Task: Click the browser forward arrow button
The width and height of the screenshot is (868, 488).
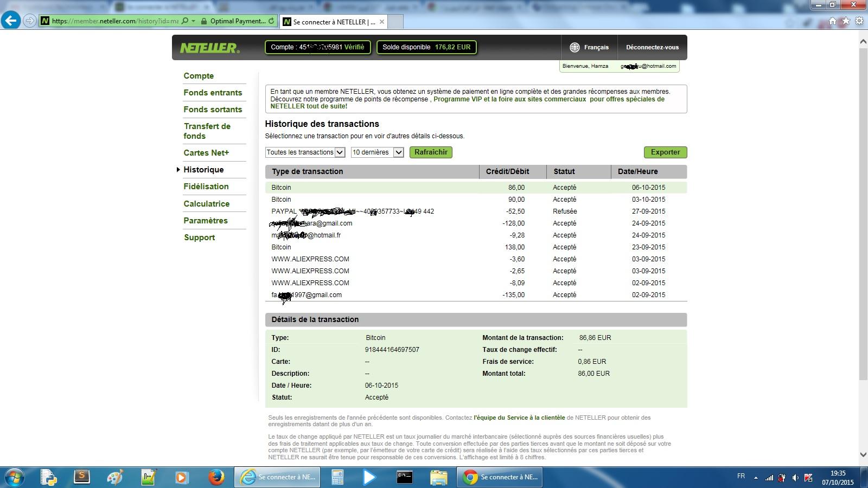Action: pos(30,21)
